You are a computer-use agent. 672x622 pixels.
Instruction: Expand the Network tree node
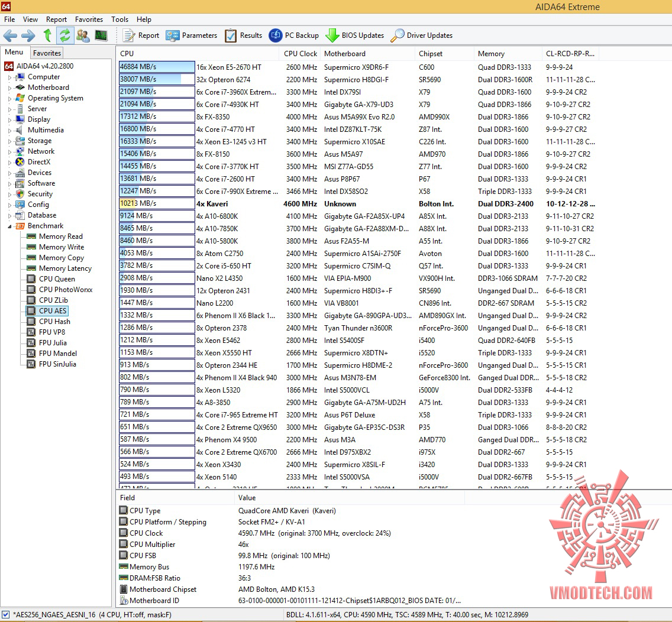coord(10,151)
